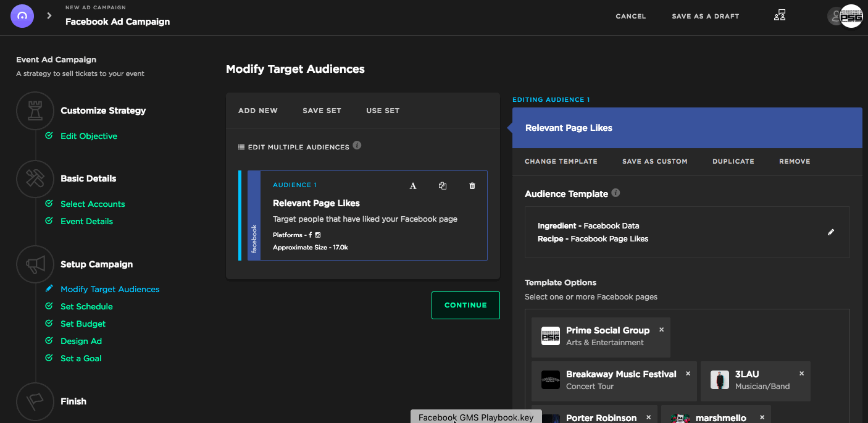Image resolution: width=868 pixels, height=423 pixels.
Task: Edit the audience template with pencil icon
Action: pyautogui.click(x=831, y=232)
